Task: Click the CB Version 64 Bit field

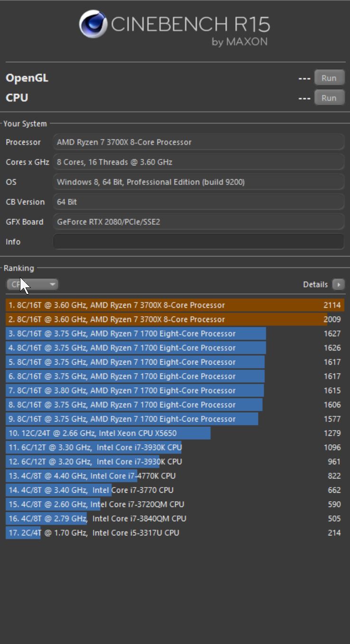Action: click(x=199, y=202)
